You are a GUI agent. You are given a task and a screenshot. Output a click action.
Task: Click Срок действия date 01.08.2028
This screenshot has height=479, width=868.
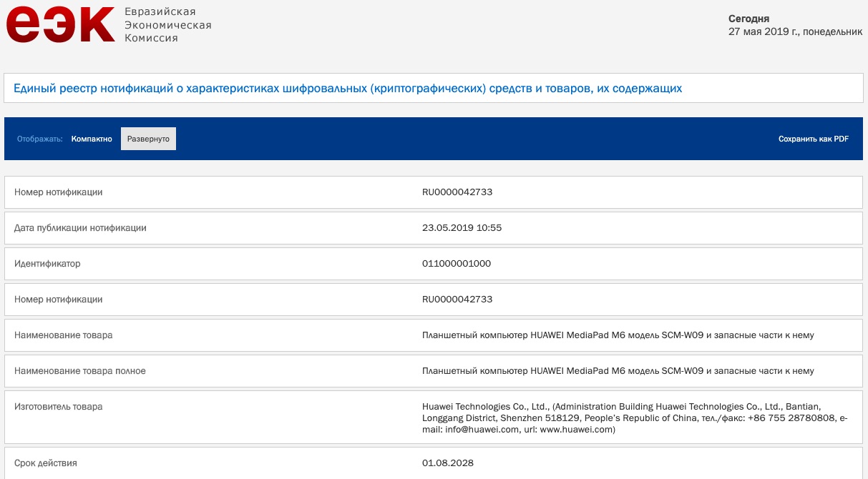[x=448, y=463]
